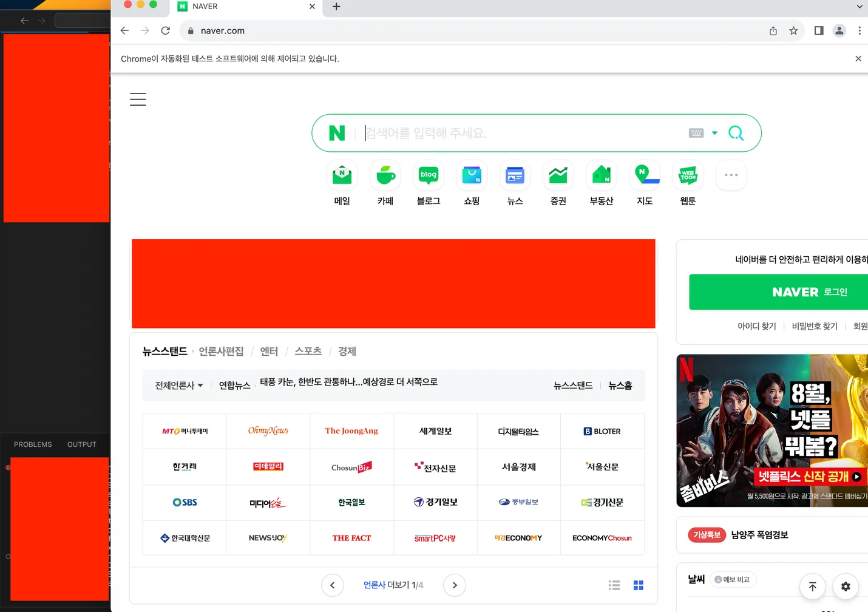Open The JoongAng press tile
Screen dimensions: 868x612
[x=351, y=431]
